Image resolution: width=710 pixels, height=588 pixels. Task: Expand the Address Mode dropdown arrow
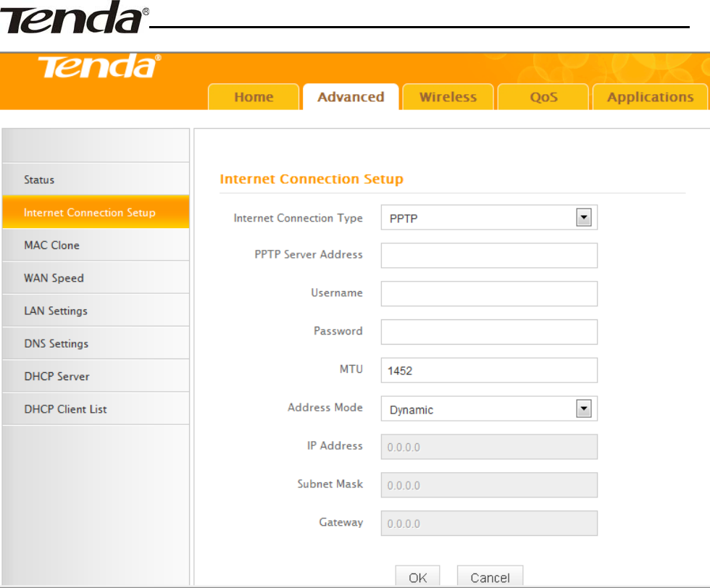point(584,408)
